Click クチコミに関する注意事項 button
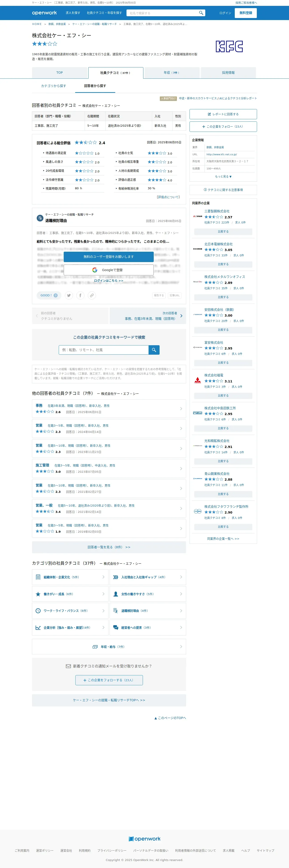Viewport: 289px width, 868px height. tap(223, 190)
